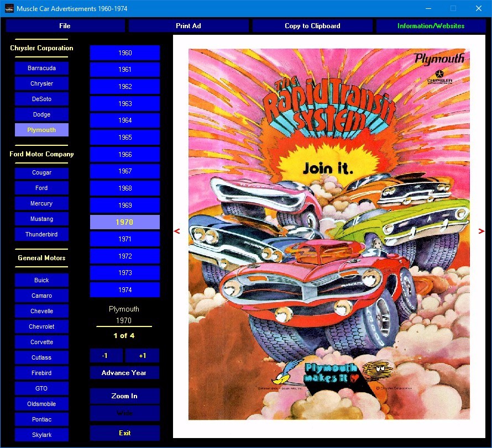The height and width of the screenshot is (448, 492).
Task: Click the Advance Year button
Action: point(124,373)
